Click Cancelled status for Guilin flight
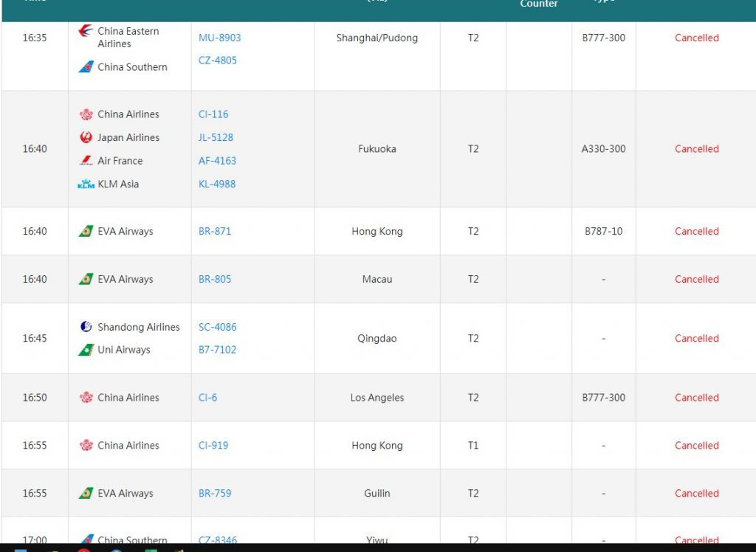This screenshot has width=756, height=552. (x=697, y=493)
